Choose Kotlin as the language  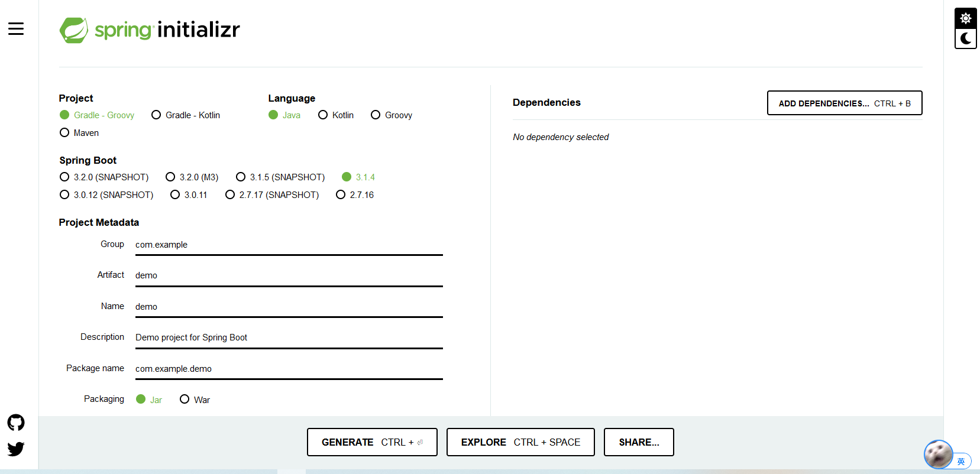click(x=336, y=115)
